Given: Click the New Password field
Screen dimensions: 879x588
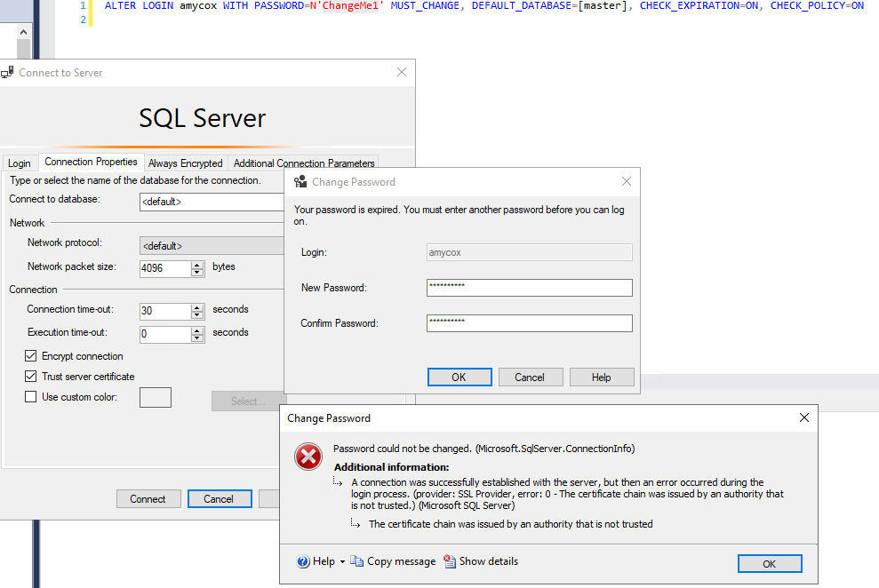Looking at the screenshot, I should click(529, 288).
